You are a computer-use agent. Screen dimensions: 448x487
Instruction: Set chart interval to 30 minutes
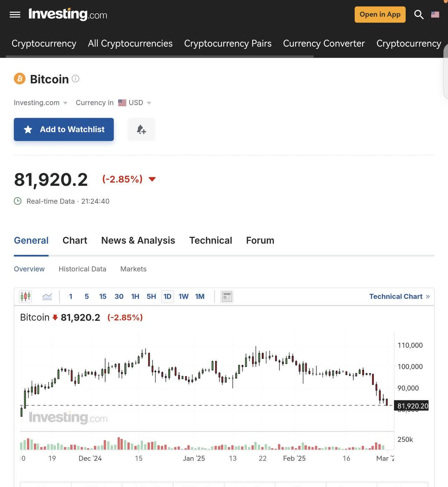coord(119,296)
